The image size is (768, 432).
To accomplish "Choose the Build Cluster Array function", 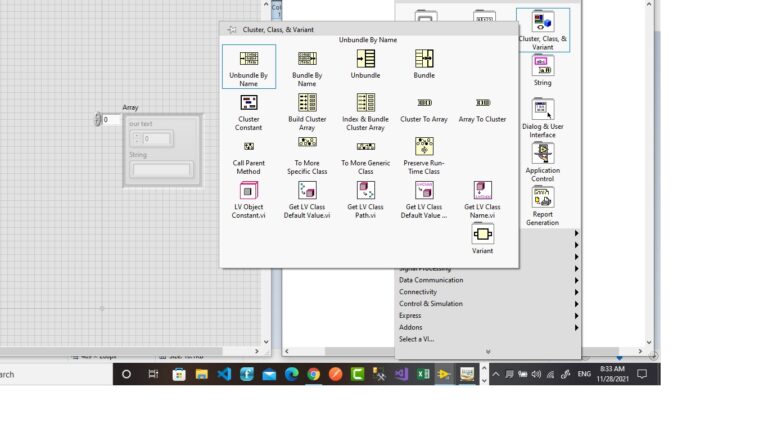I will (x=307, y=112).
